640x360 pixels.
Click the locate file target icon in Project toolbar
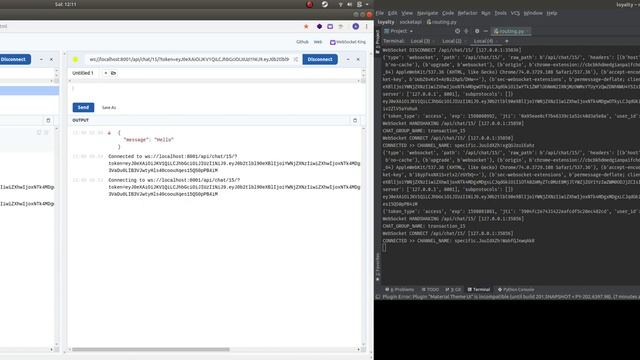[457, 31]
